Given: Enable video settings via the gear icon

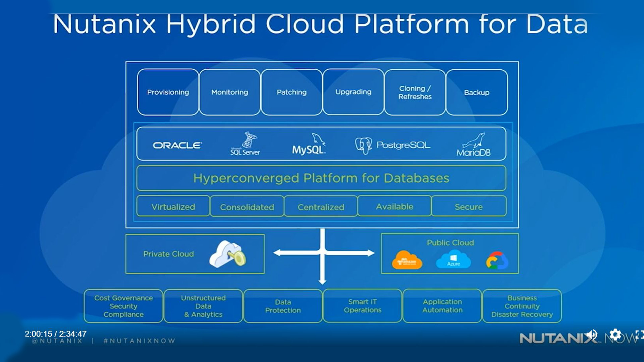Looking at the screenshot, I should coord(615,334).
